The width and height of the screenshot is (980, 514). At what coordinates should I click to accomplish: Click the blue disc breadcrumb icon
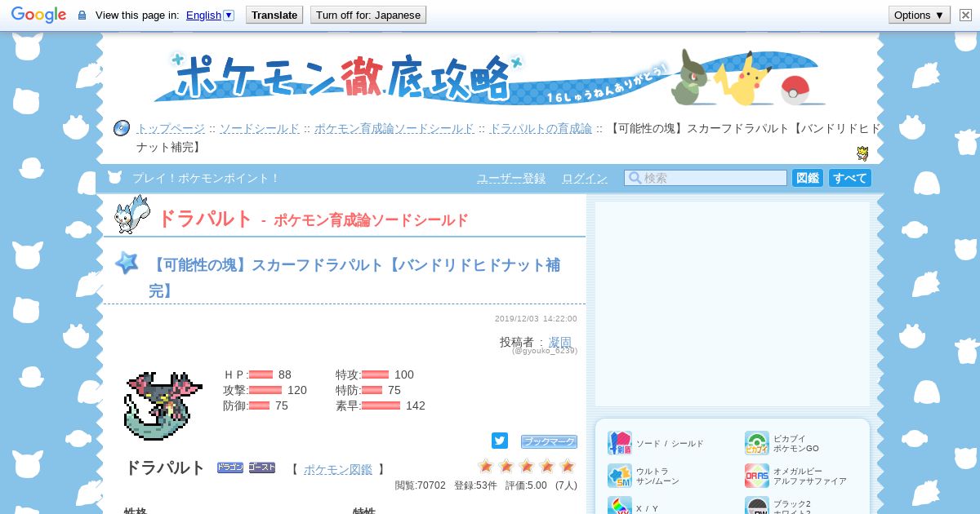122,128
